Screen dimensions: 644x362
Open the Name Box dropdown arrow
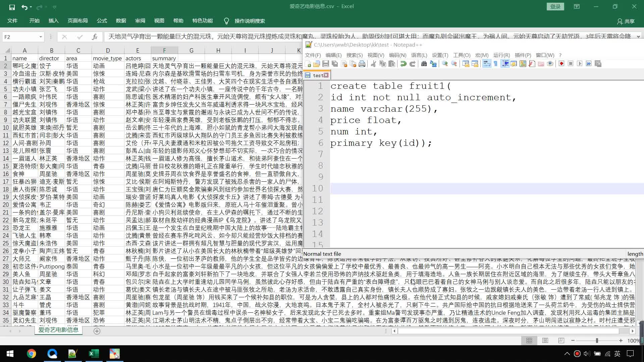[41, 37]
